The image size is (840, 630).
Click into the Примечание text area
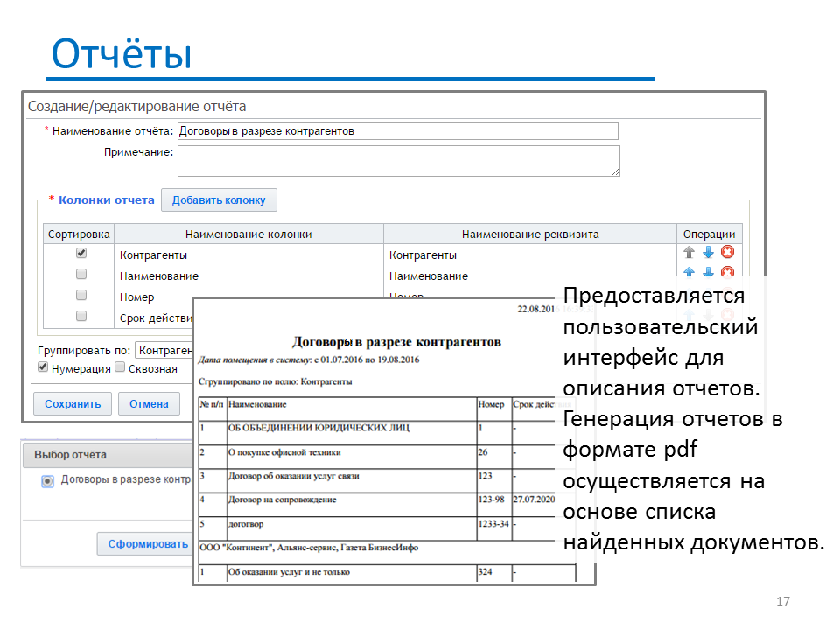pos(399,161)
